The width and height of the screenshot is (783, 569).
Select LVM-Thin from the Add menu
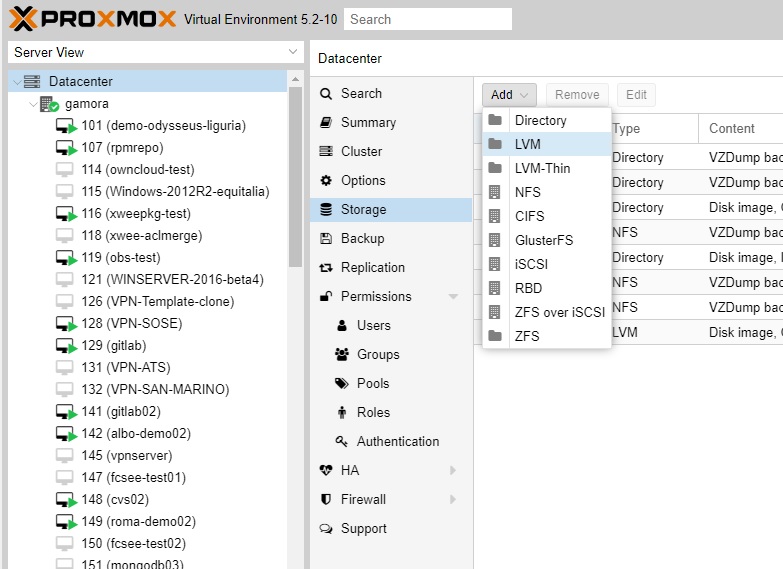542,168
